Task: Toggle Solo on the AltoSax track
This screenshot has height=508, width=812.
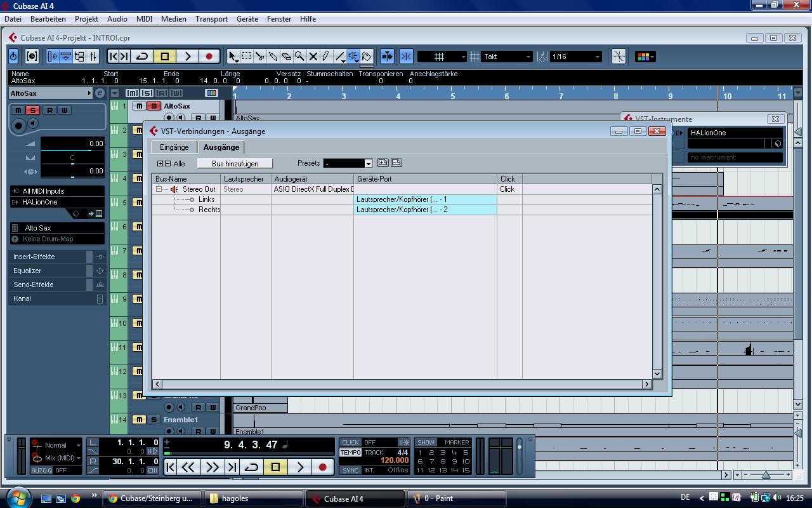Action: coord(153,106)
